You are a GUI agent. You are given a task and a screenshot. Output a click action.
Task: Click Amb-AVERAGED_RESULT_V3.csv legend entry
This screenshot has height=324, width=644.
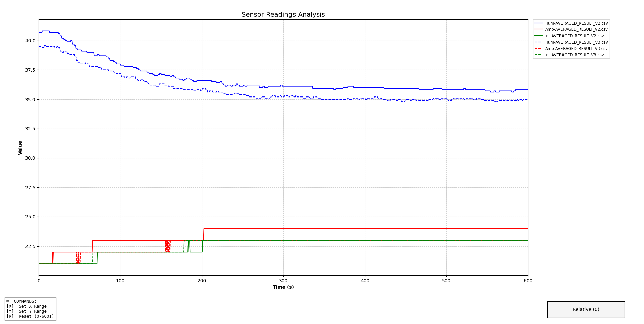pyautogui.click(x=576, y=49)
